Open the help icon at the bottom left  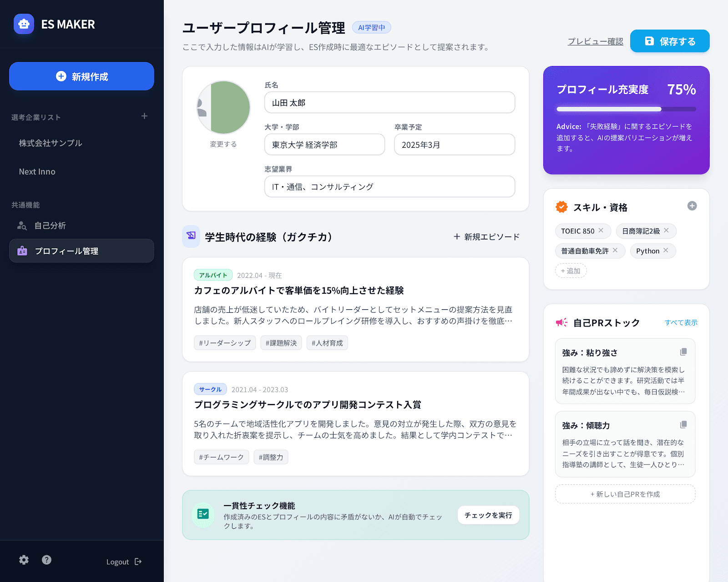pos(46,560)
